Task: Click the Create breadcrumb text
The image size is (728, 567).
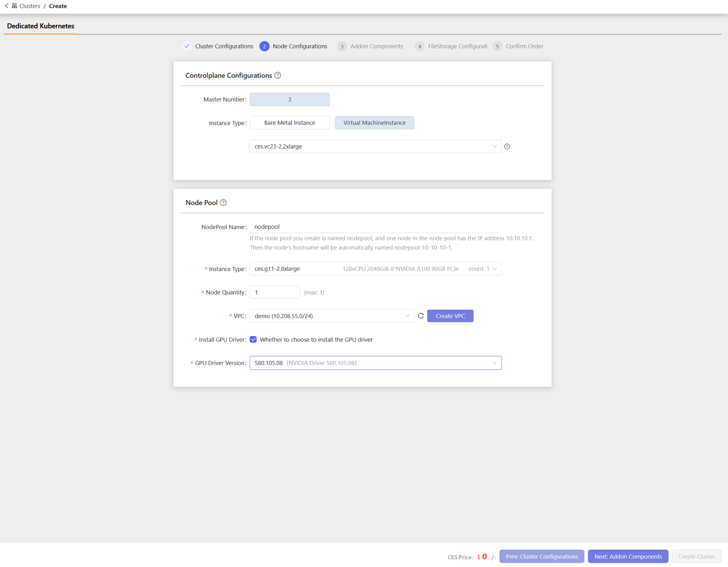Action: point(58,6)
